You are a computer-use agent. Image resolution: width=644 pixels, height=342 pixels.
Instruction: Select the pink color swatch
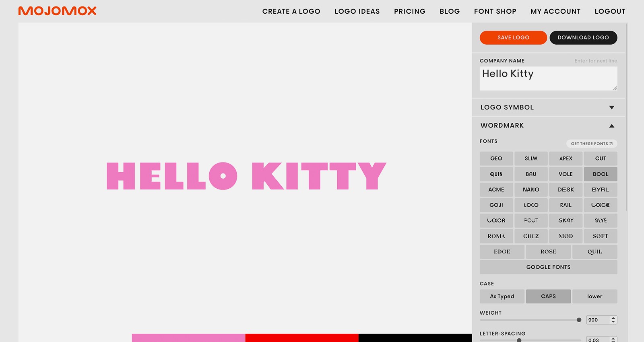pyautogui.click(x=188, y=338)
